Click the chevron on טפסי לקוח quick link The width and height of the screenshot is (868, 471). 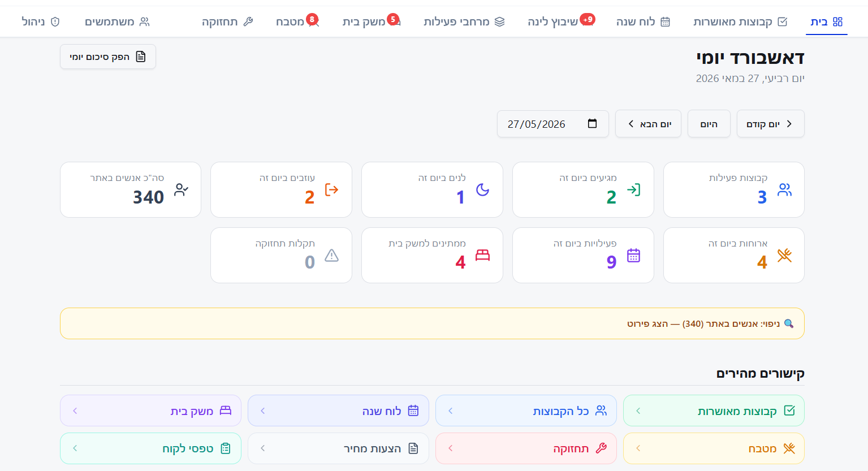[75, 448]
